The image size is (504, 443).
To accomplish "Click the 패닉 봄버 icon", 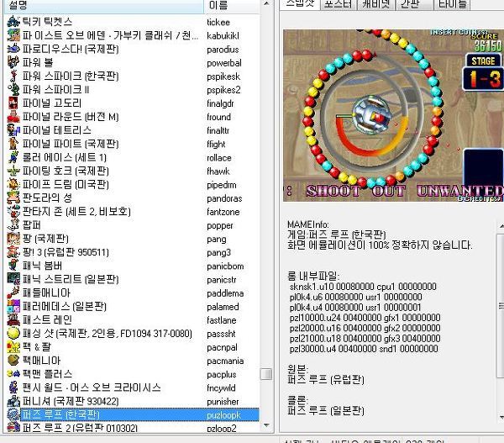I will [13, 265].
